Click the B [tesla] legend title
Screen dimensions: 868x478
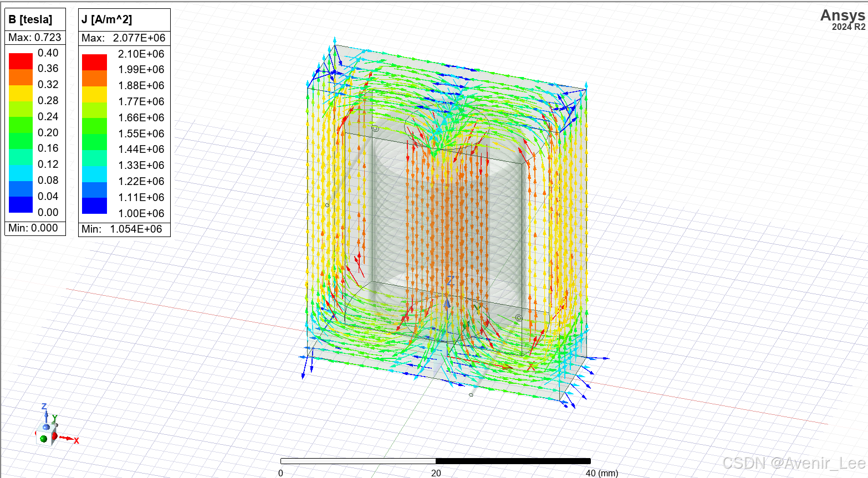point(30,19)
